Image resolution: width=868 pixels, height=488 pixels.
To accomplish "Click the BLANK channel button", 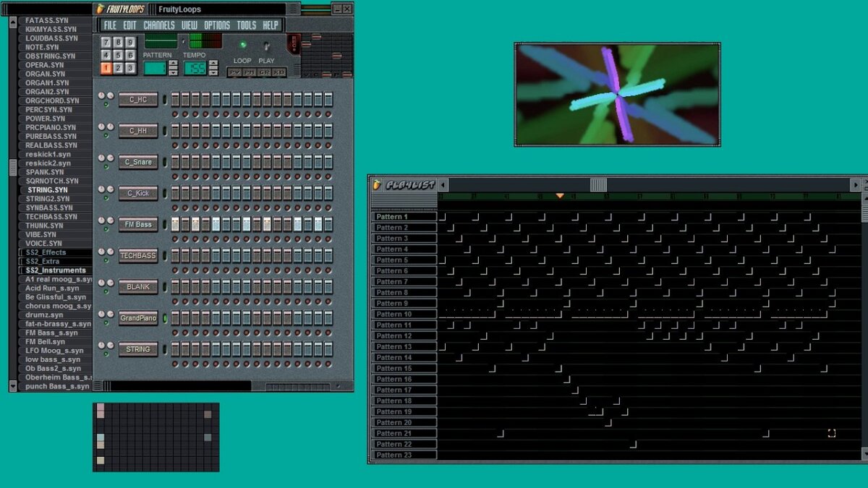I will point(138,286).
